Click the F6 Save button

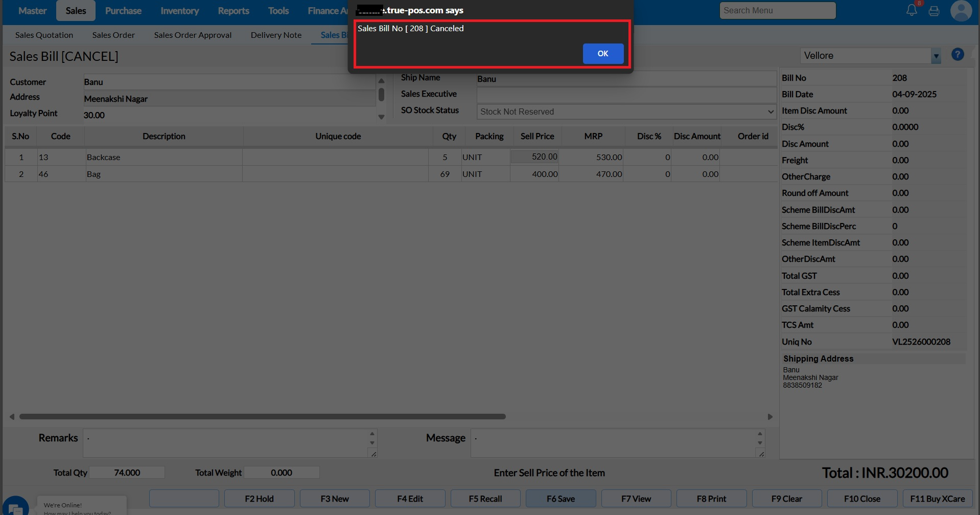(x=561, y=499)
